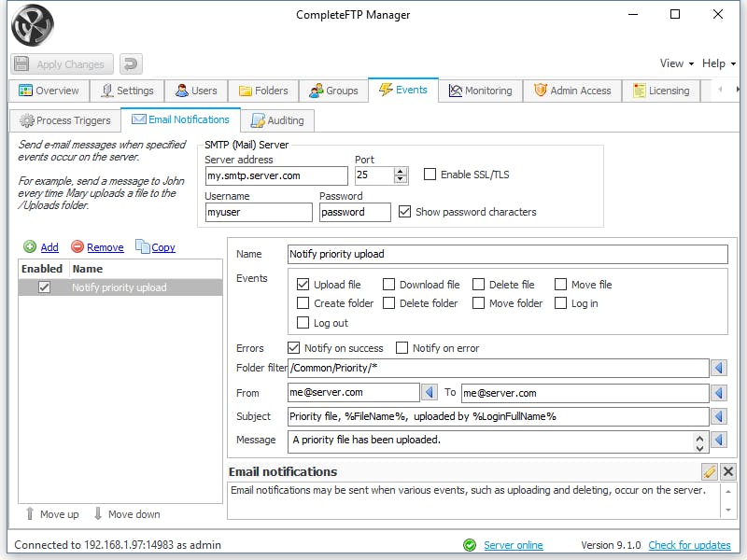Check the Log in event
747x560 pixels.
(x=561, y=302)
